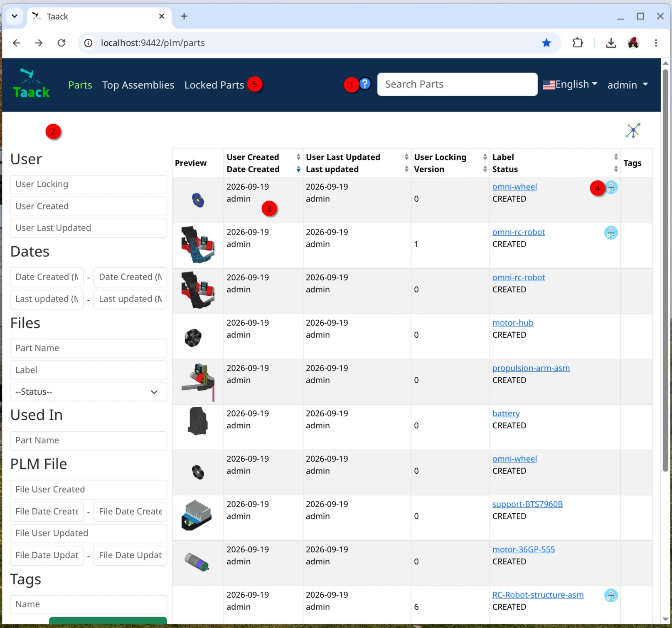
Task: Open a new browser tab
Action: [184, 16]
